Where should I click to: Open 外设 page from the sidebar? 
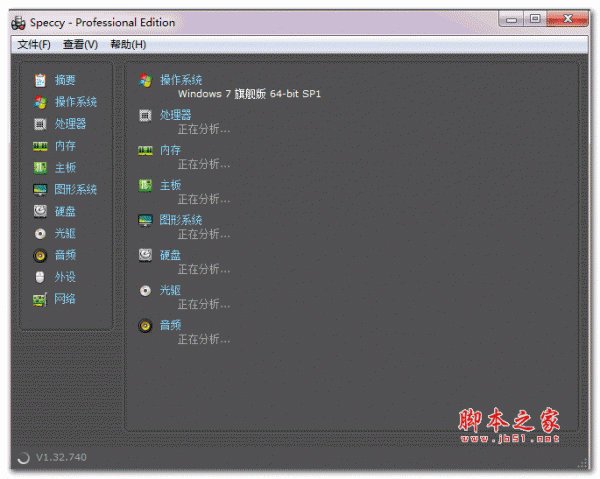coord(65,277)
